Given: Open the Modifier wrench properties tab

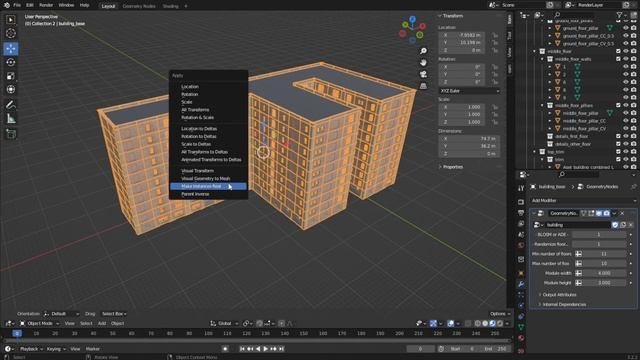Looking at the screenshot, I should pos(521,284).
